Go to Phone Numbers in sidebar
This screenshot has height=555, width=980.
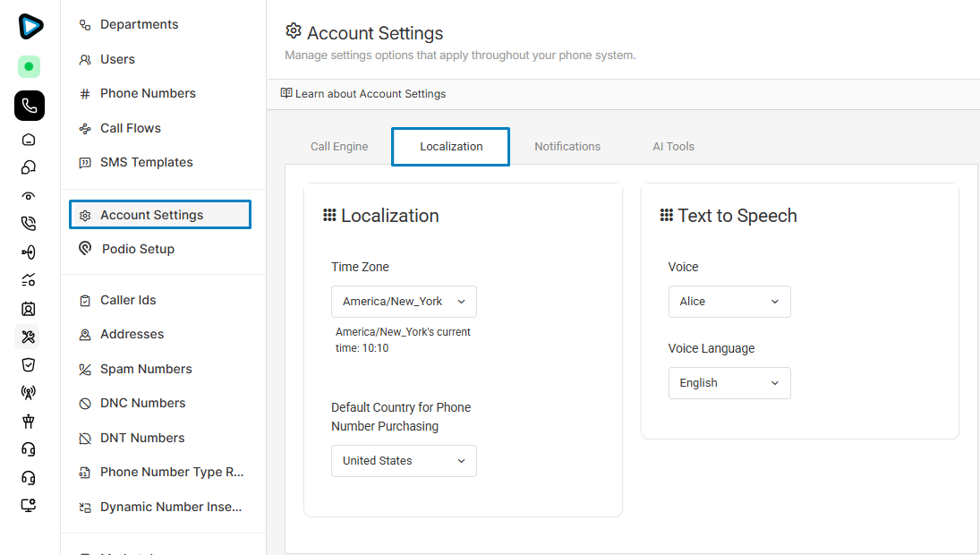(x=148, y=94)
